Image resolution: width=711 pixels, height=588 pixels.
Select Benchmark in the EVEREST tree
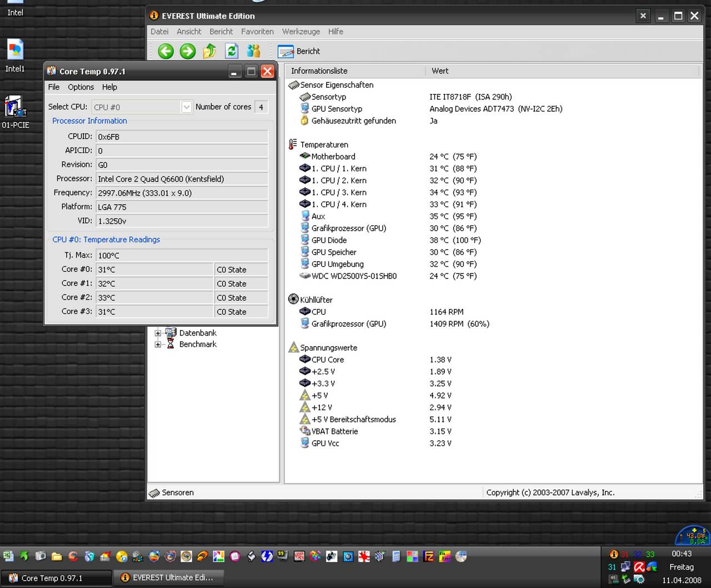point(198,345)
